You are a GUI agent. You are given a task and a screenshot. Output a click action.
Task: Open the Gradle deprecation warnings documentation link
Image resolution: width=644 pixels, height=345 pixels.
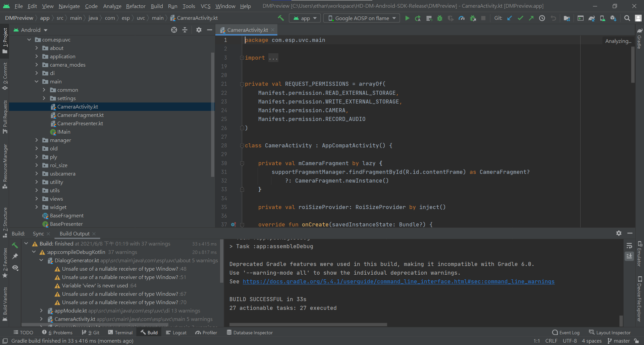tap(398, 281)
